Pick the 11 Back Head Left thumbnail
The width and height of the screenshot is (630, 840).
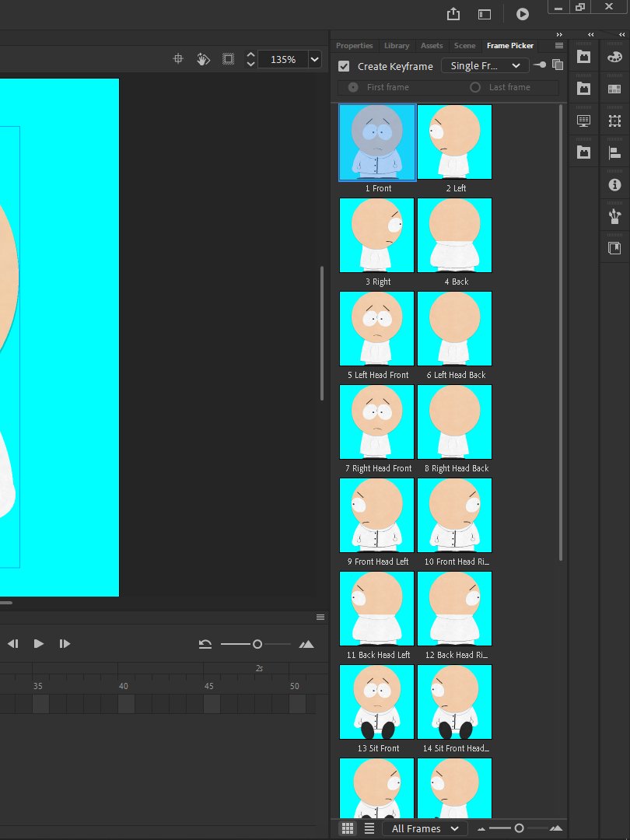point(376,608)
